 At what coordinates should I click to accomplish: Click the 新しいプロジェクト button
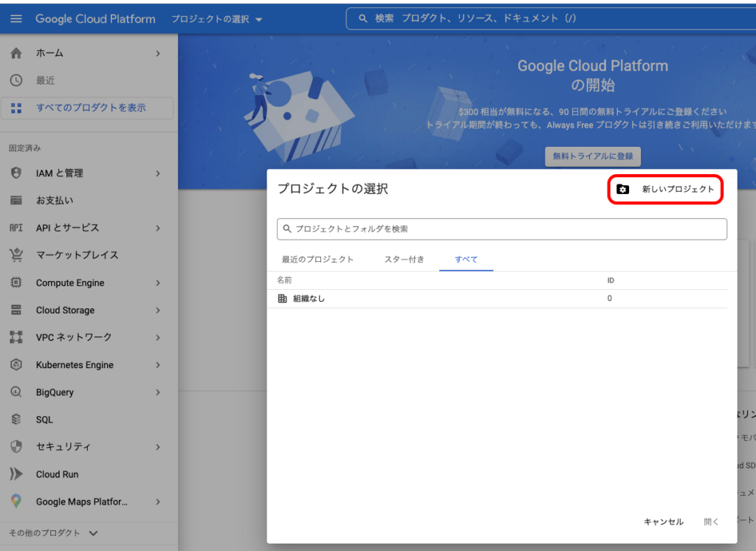point(665,190)
